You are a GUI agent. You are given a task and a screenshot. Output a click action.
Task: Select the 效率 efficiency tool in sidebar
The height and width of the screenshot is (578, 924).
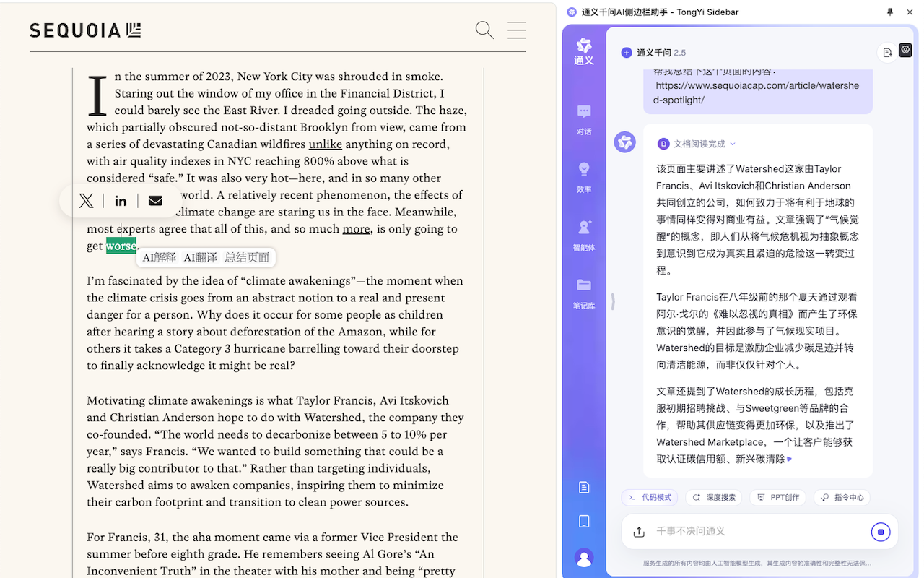(x=583, y=176)
